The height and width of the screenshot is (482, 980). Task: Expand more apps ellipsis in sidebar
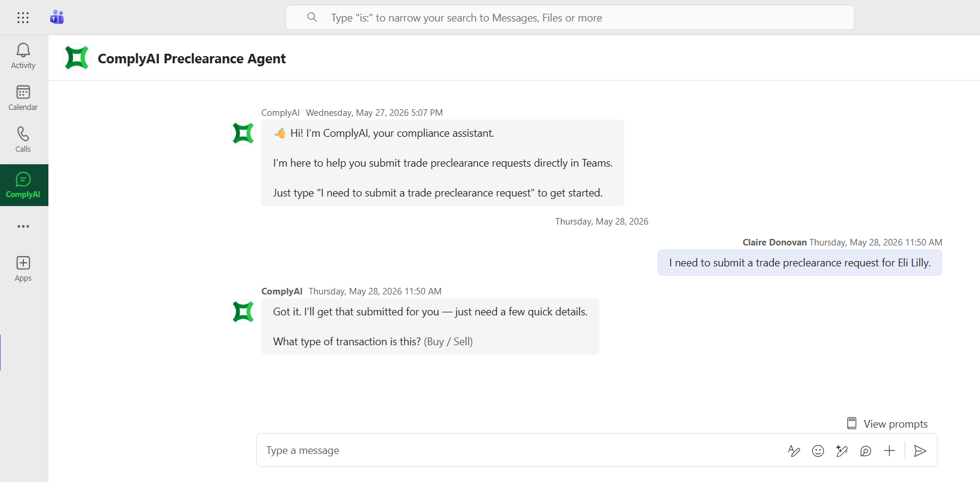point(23,226)
